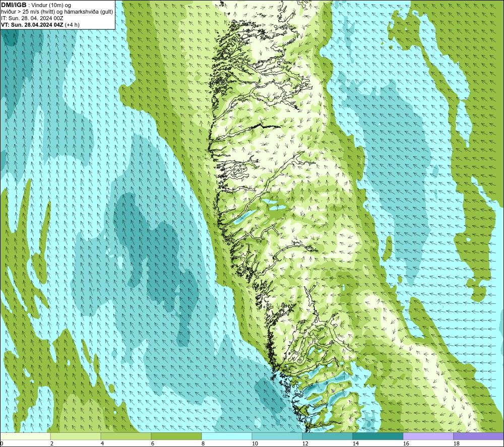Select the purple swatch above 18 m/s
This screenshot has height=447, width=504.
click(478, 436)
